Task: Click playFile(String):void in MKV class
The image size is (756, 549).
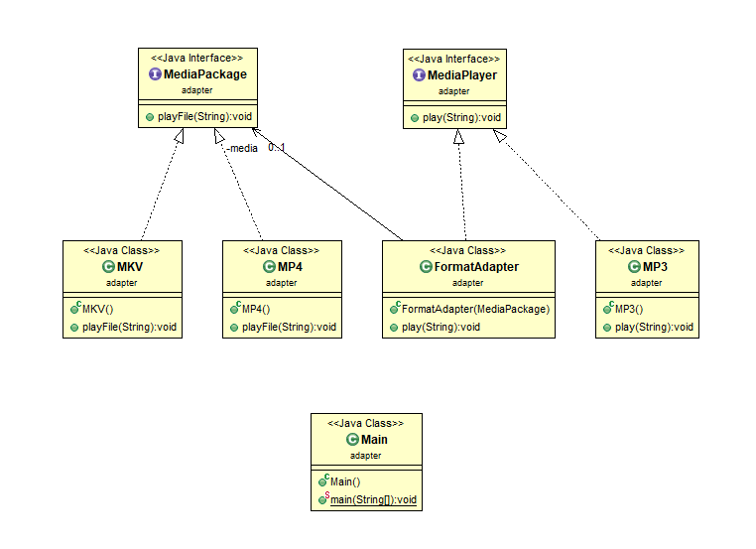Action: tap(129, 327)
